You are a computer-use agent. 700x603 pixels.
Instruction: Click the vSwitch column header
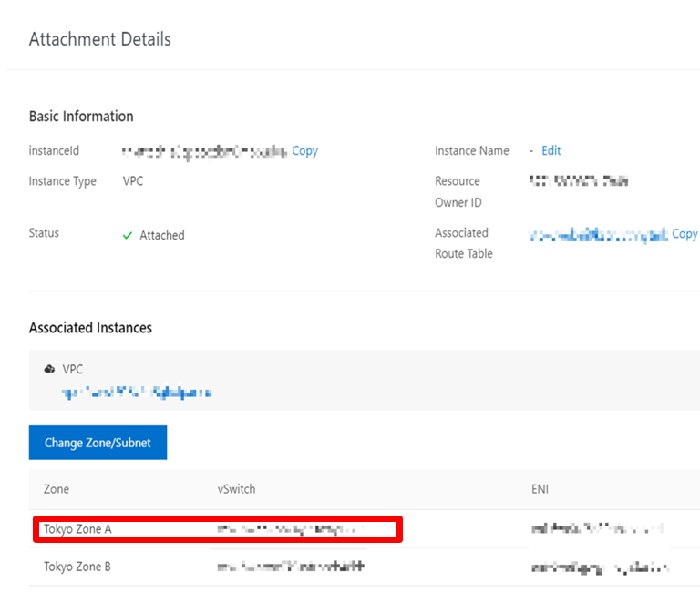point(236,489)
